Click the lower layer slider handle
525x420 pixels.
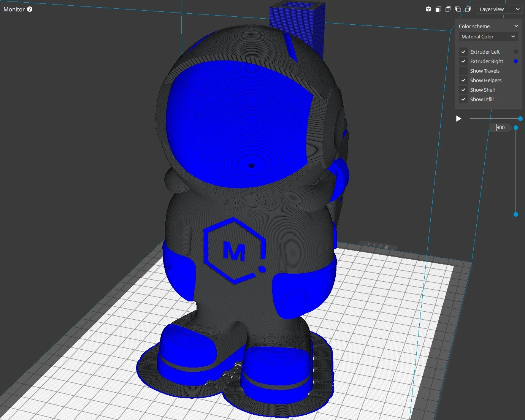[516, 214]
